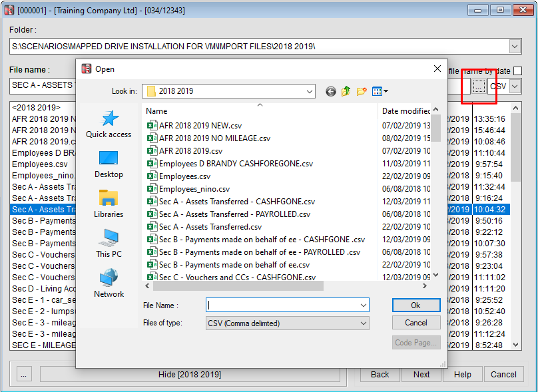Select file AFR 2018 2019.csv in dialog
Viewport: 538px width, 392px height.
point(184,151)
